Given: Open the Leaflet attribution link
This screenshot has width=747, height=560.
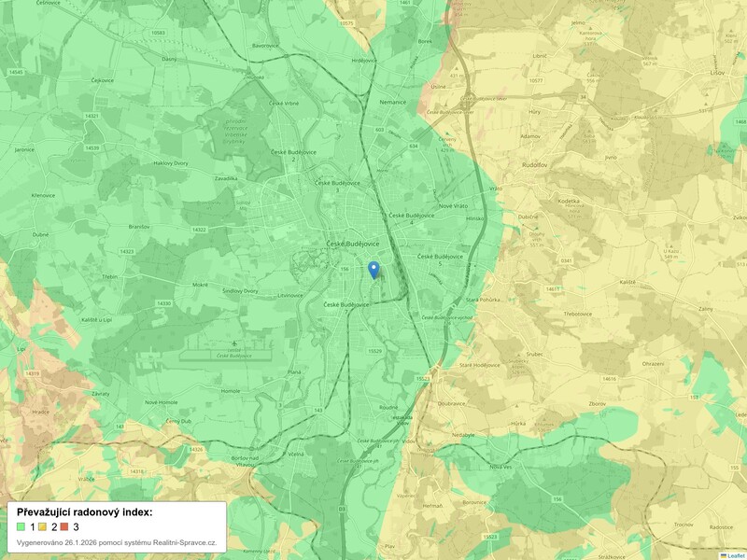Looking at the screenshot, I should pyautogui.click(x=736, y=554).
